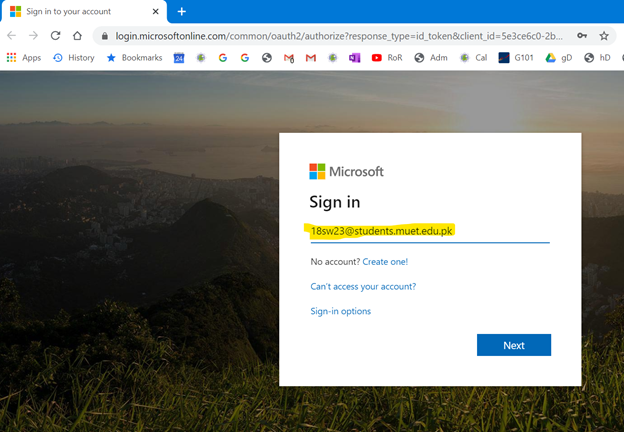Bookmark this page with the star
The height and width of the screenshot is (432, 626).
pyautogui.click(x=604, y=36)
